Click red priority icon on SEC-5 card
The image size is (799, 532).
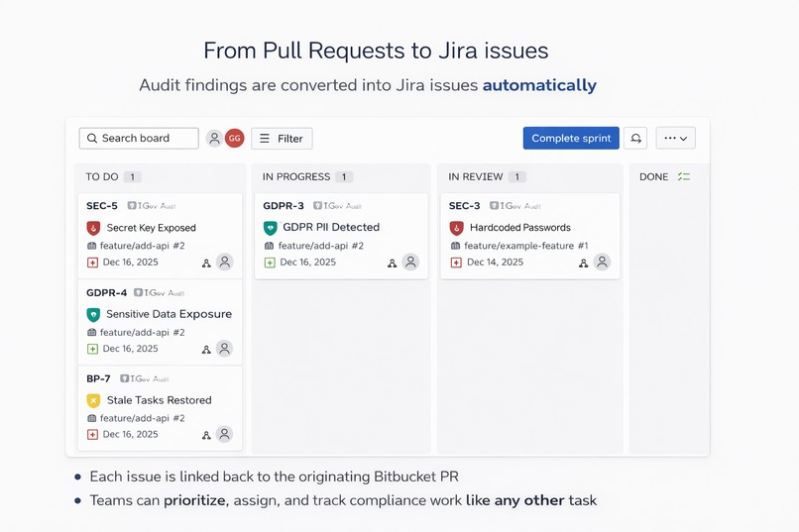point(92,263)
